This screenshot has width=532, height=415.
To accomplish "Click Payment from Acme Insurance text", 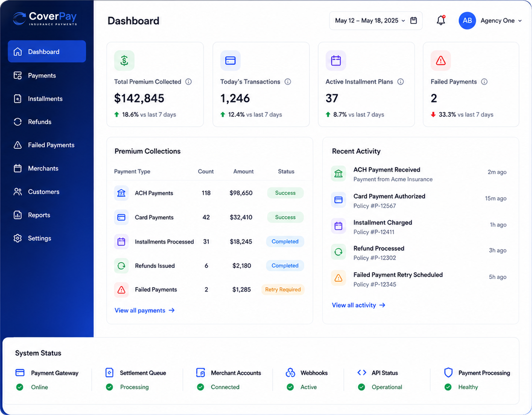I will (x=393, y=179).
